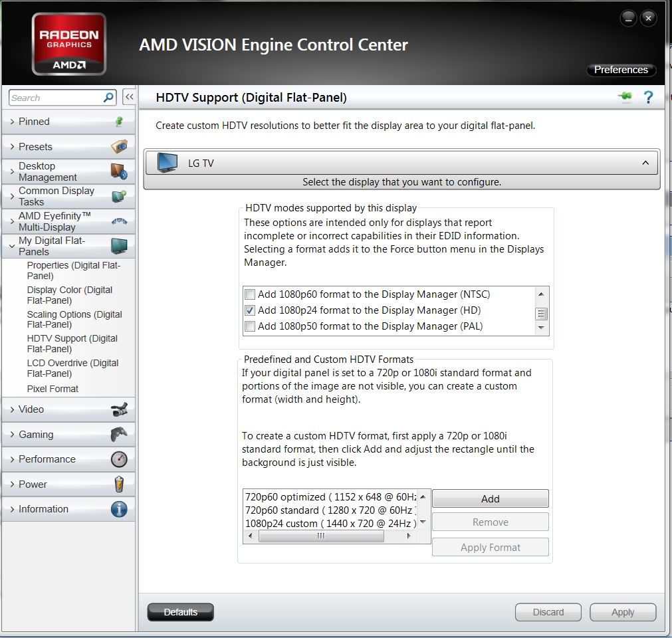This screenshot has width=672, height=638.
Task: Open Scaling Options (Digital Flat-Panel) page
Action: coord(74,319)
